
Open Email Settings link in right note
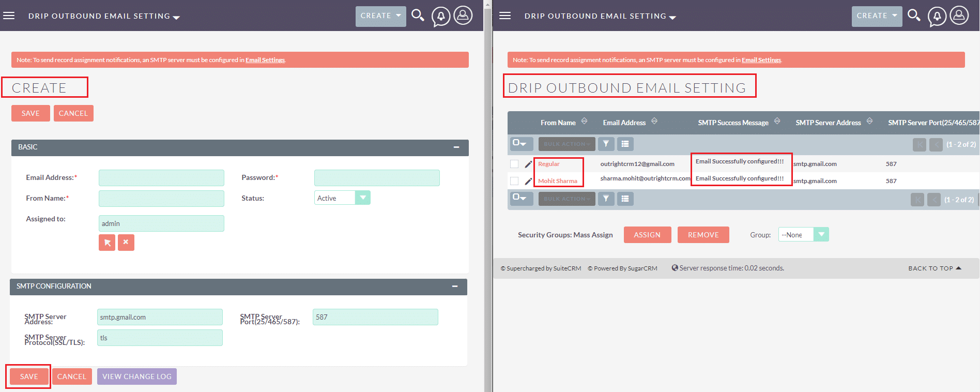coord(761,60)
